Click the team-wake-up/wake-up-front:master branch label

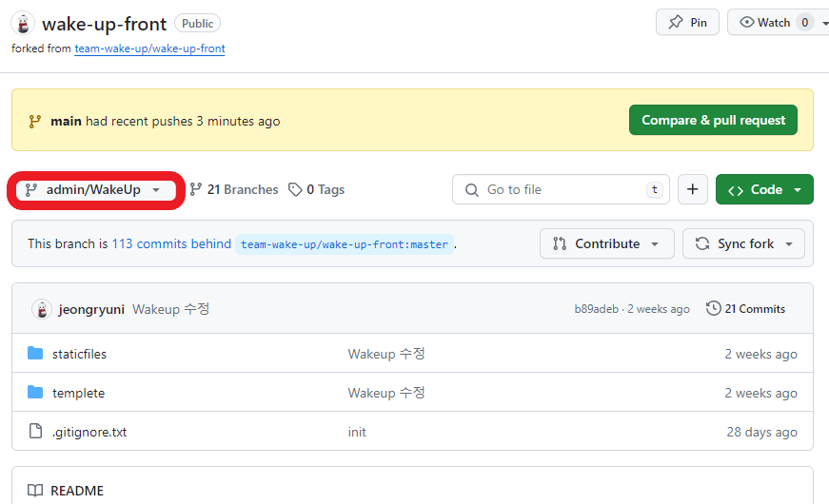[x=345, y=244]
